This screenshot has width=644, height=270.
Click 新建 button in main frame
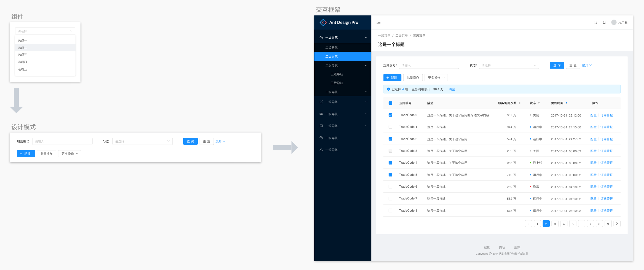click(392, 78)
